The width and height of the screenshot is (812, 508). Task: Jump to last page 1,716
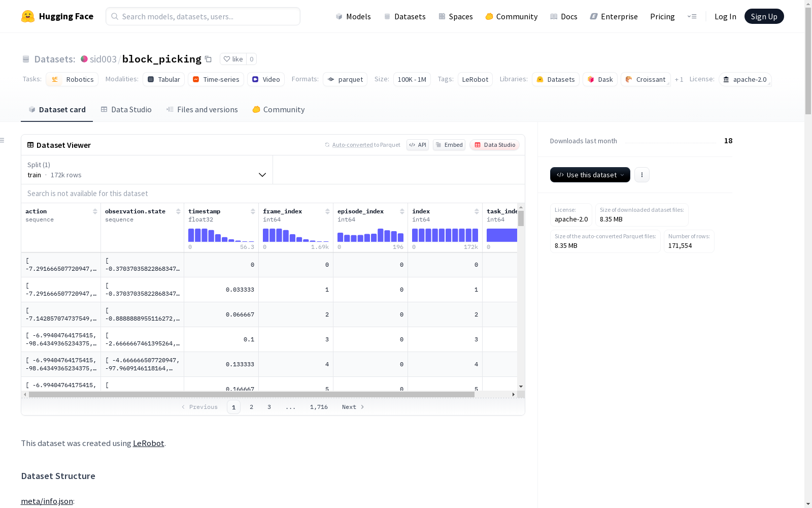pos(319,407)
